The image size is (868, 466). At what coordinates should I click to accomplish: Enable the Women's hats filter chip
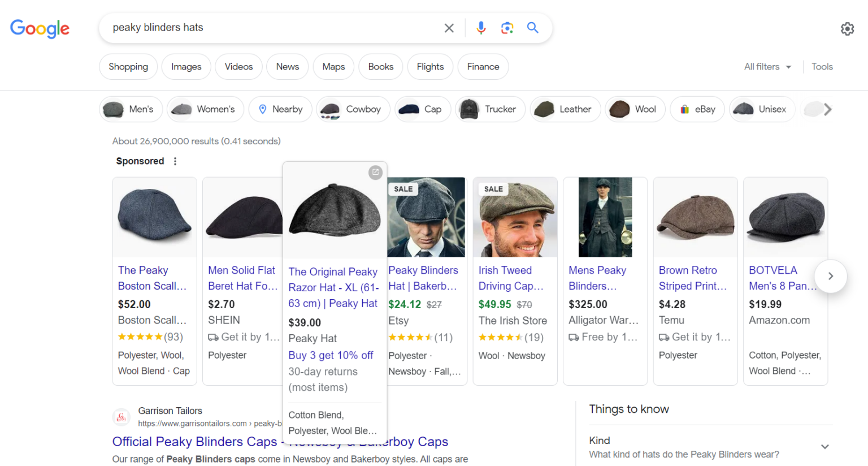(205, 109)
